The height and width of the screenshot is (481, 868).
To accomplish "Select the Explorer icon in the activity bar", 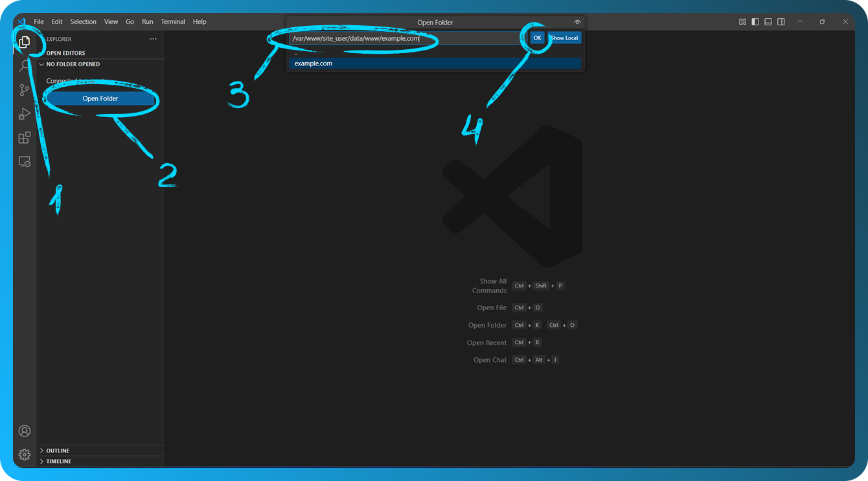I will tap(25, 41).
